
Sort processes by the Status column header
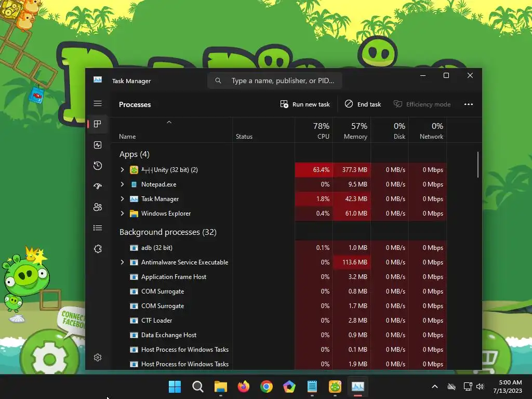[x=244, y=137]
